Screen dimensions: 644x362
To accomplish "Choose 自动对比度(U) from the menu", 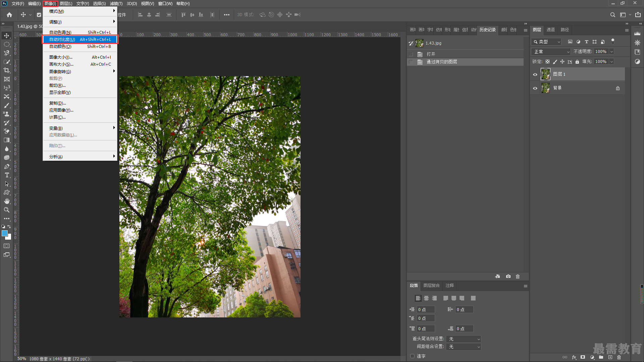I will (x=80, y=40).
